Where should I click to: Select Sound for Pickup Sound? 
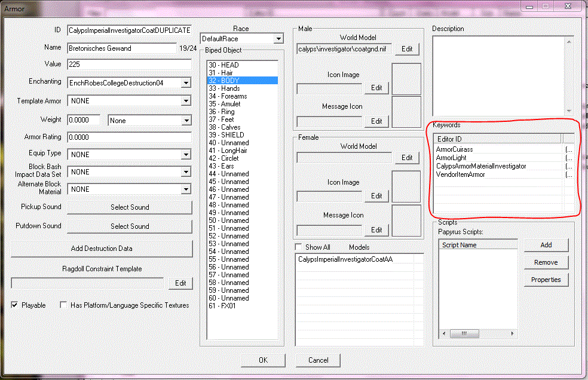pyautogui.click(x=130, y=207)
